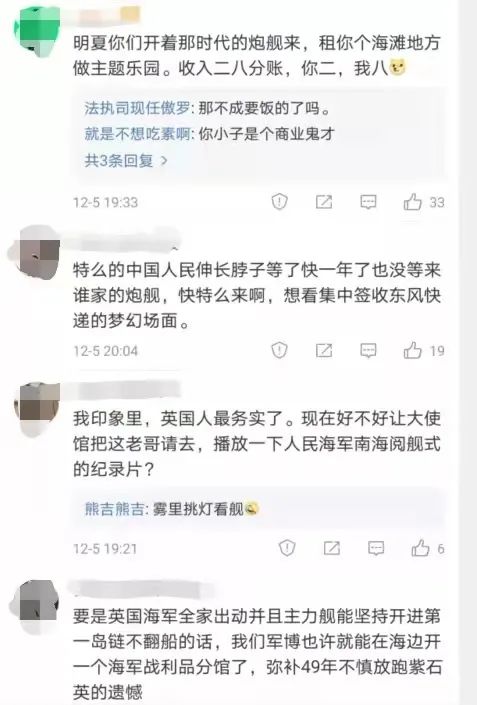Screen dimensions: 477x705
Task: Open profile of 就是不想吃素啊
Action: [x=137, y=134]
